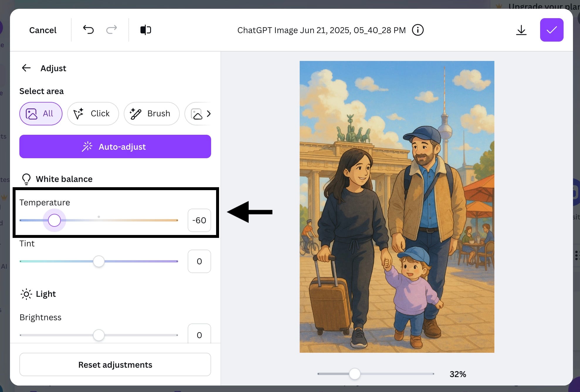The height and width of the screenshot is (392, 580).
Task: Click the Temperature value field showing -60
Action: tap(199, 220)
